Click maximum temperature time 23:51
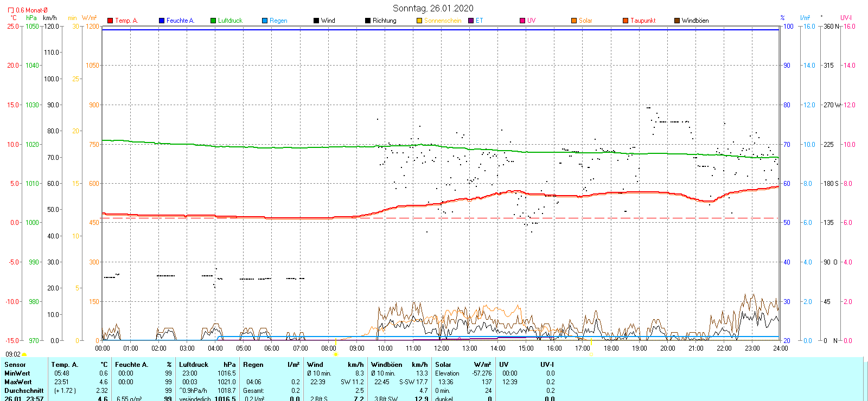 tap(62, 382)
